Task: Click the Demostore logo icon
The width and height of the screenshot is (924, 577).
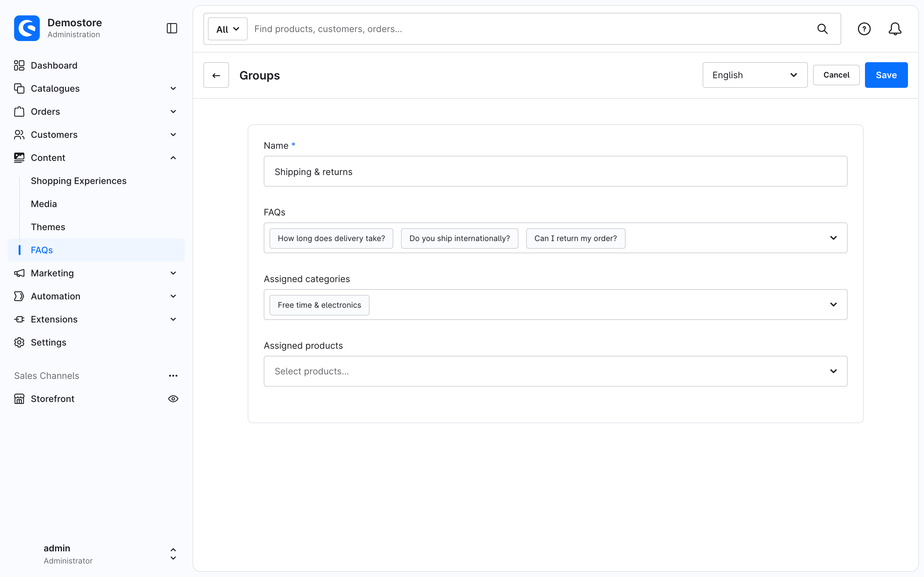Action: 27,28
